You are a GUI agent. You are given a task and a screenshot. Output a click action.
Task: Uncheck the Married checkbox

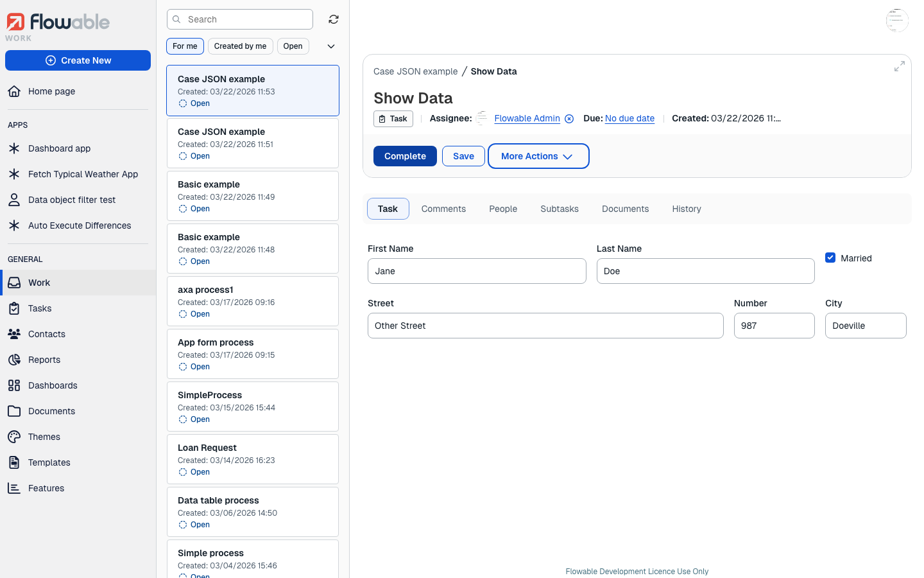click(x=830, y=257)
